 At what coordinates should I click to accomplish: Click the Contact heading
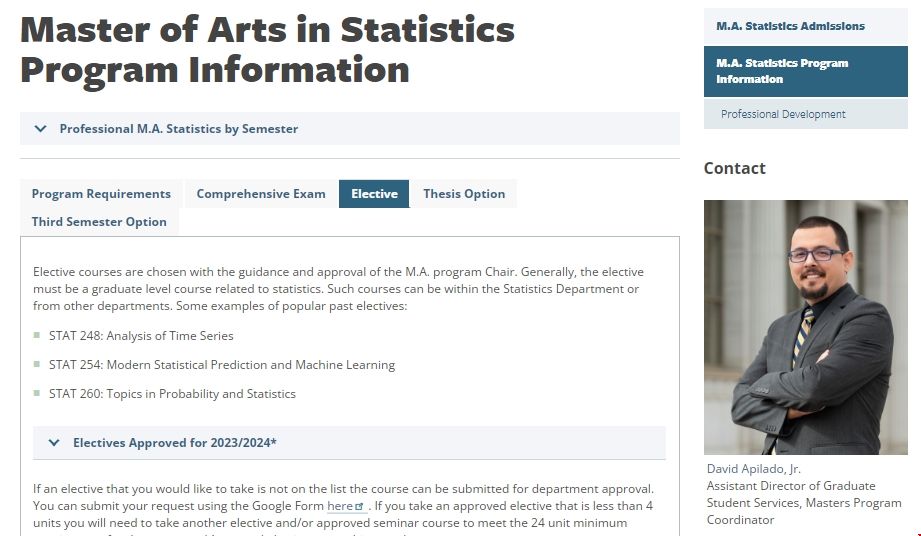click(x=735, y=168)
